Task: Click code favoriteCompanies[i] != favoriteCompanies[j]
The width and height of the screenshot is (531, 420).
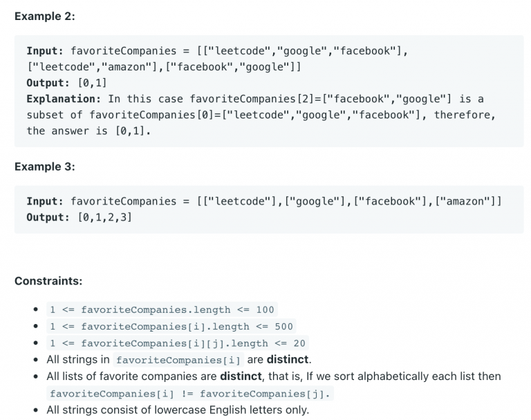Action: tap(190, 394)
